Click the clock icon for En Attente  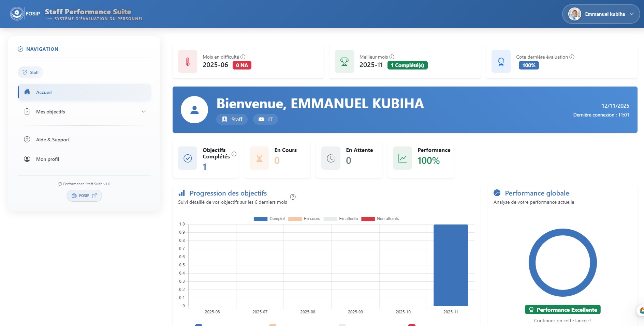pos(331,158)
